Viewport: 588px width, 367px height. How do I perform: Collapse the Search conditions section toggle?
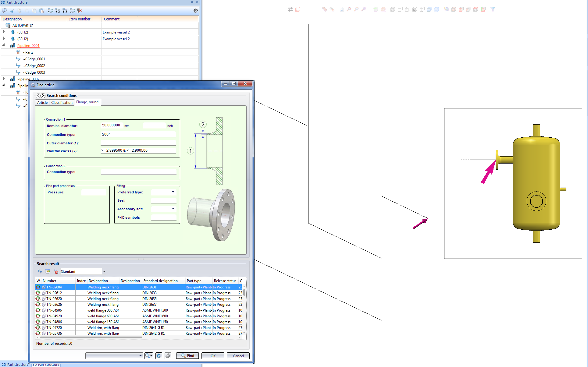tap(35, 96)
